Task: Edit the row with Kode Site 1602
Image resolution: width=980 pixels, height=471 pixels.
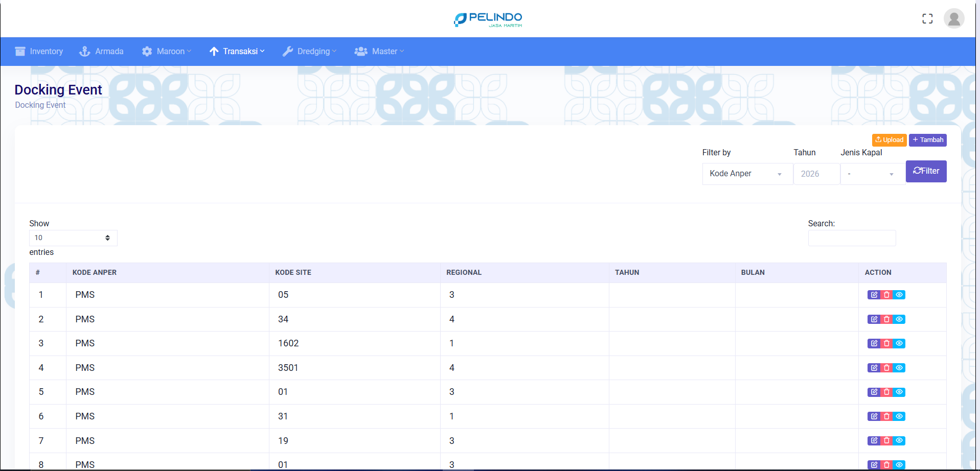Action: point(874,343)
